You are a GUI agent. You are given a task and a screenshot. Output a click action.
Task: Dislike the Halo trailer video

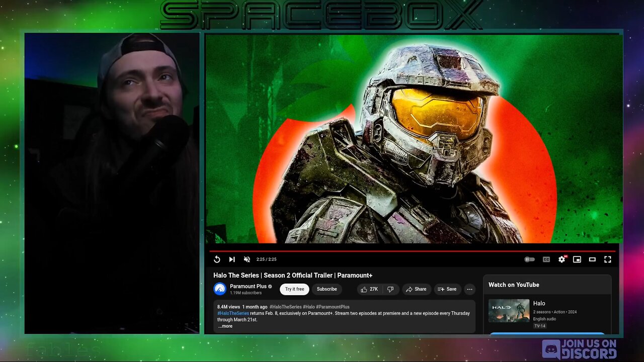tap(390, 289)
